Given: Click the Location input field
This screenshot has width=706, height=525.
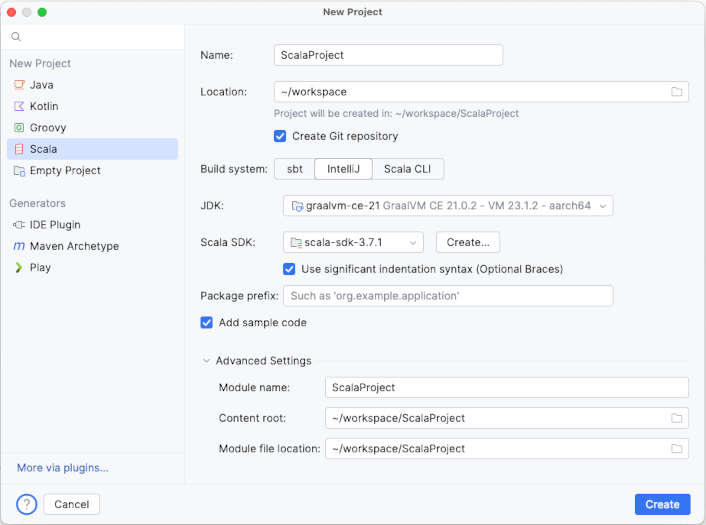Looking at the screenshot, I should [481, 92].
